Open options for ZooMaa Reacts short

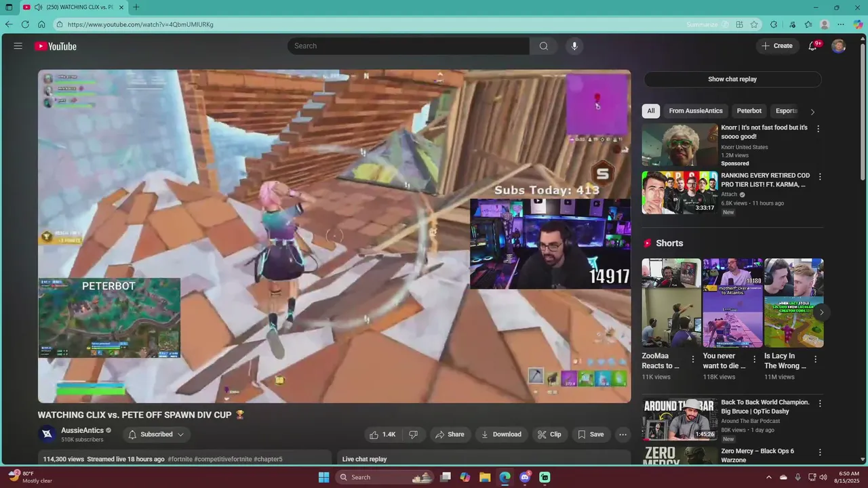coord(693,359)
